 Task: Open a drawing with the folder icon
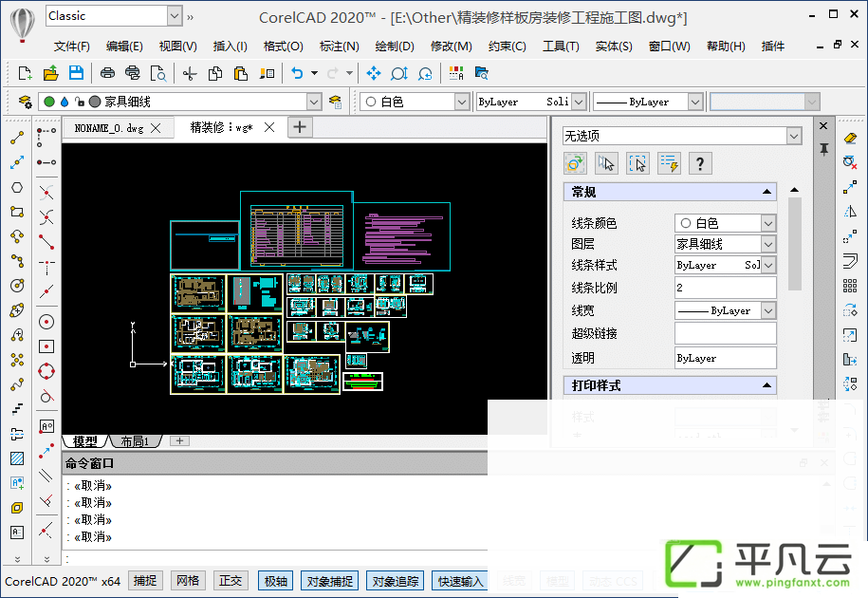tap(50, 73)
